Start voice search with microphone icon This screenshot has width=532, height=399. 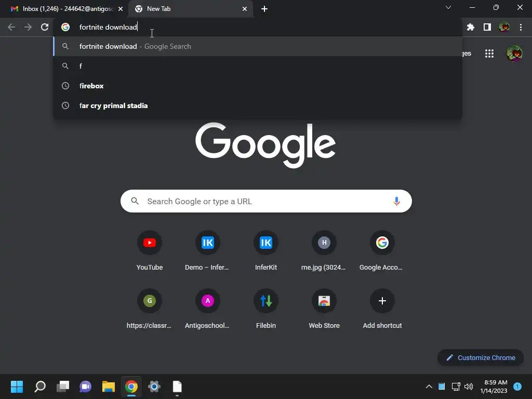point(396,201)
